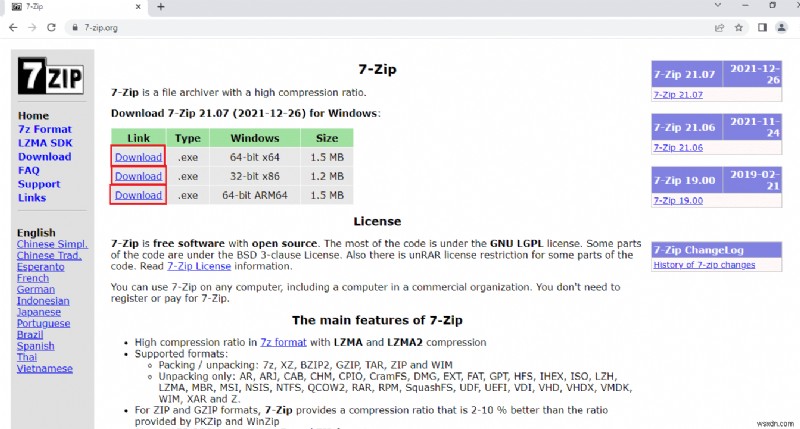Open Home in sidebar menu
Image resolution: width=800 pixels, height=429 pixels.
pos(33,116)
